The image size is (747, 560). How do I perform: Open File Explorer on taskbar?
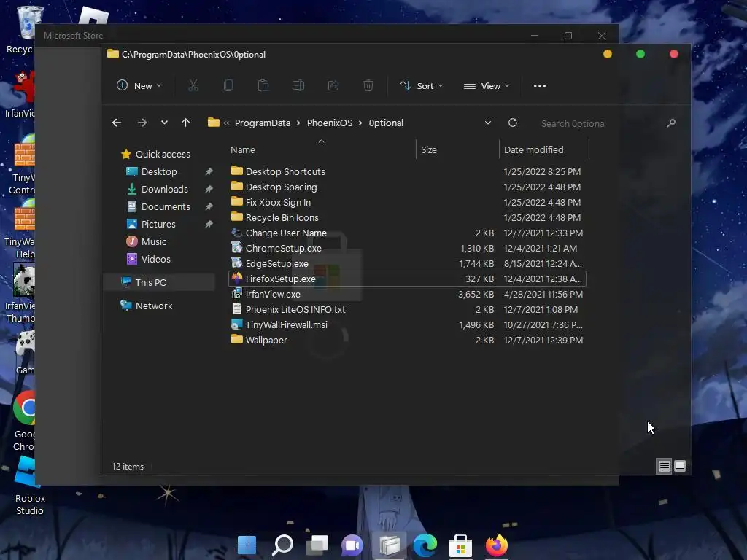click(390, 545)
